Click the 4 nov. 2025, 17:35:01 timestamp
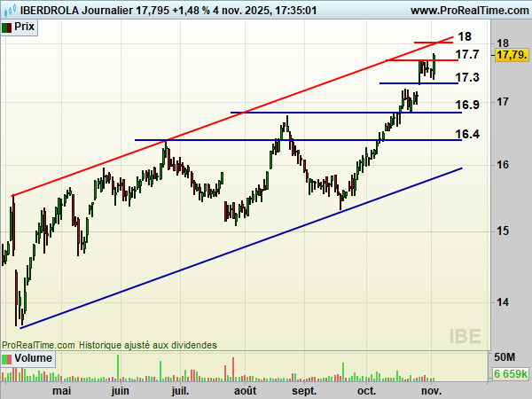 pos(264,10)
